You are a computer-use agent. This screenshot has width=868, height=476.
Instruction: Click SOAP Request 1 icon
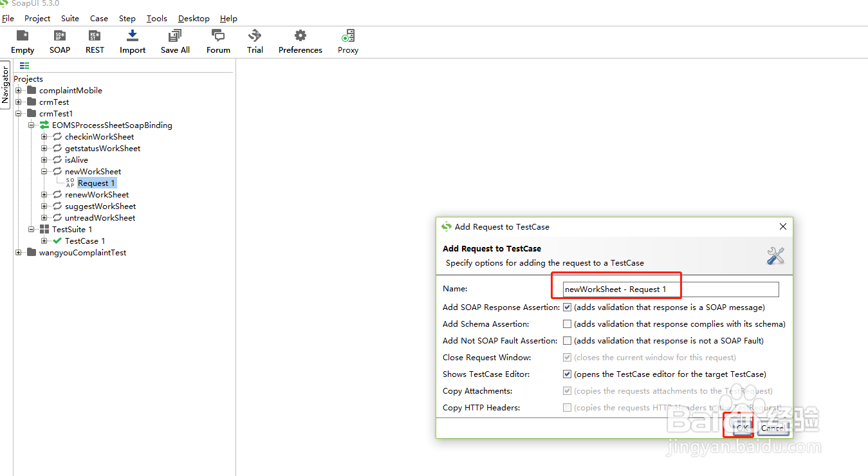coord(70,183)
